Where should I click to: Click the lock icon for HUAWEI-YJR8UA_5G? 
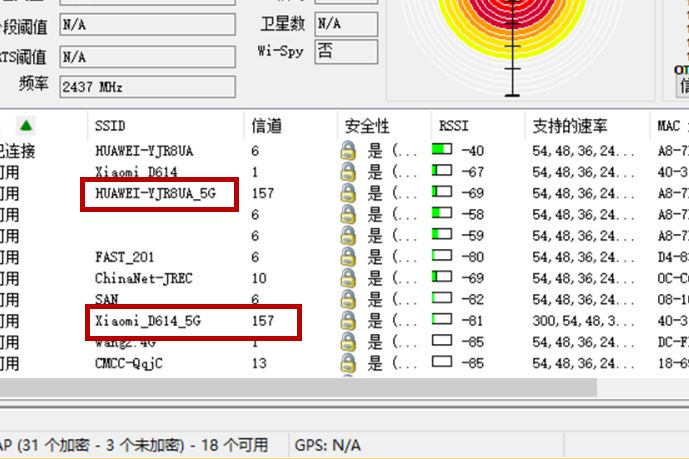tap(348, 193)
